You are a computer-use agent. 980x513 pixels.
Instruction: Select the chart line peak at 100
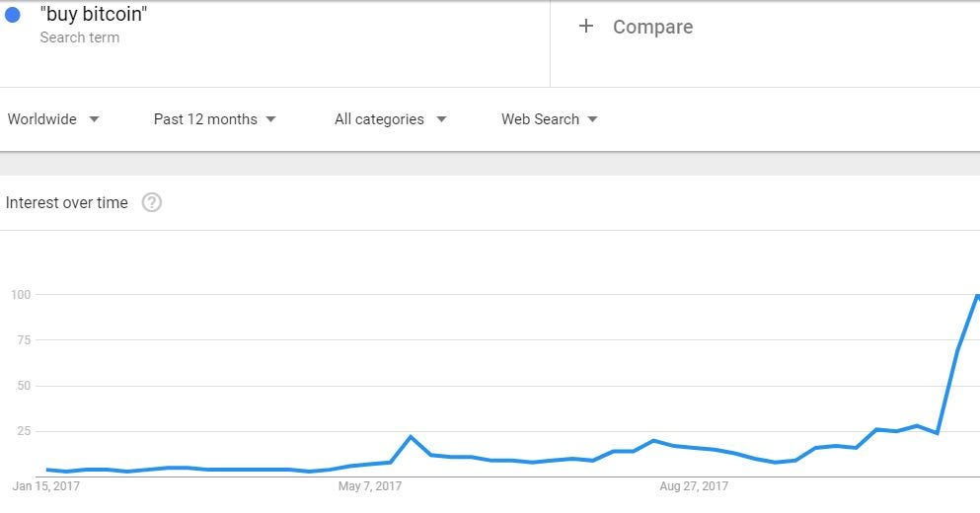click(x=976, y=296)
